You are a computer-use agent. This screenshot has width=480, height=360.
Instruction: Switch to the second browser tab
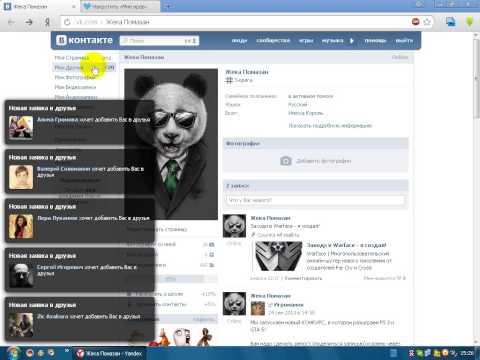pos(120,6)
